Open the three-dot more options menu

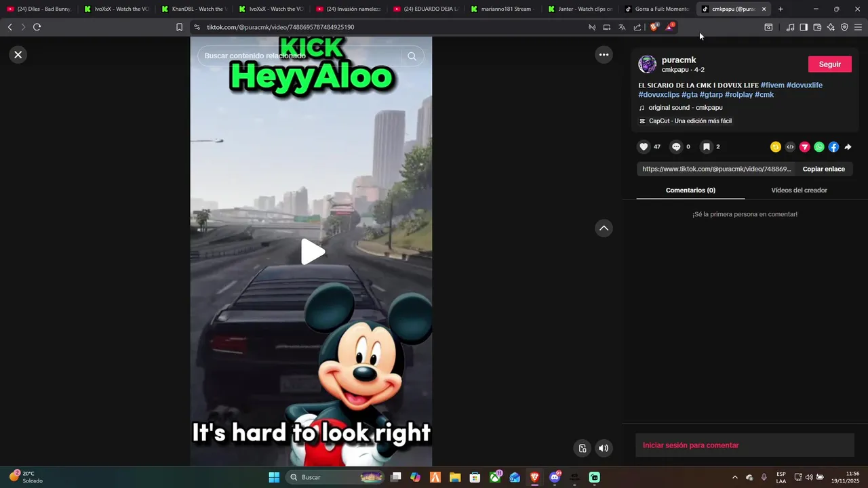(x=604, y=55)
